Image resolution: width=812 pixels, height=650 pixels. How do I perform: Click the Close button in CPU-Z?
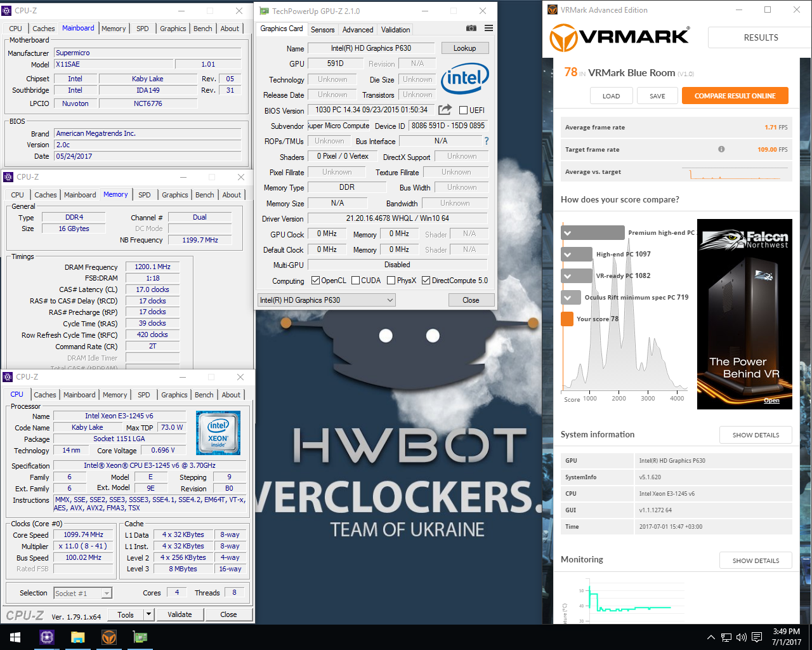(x=228, y=614)
